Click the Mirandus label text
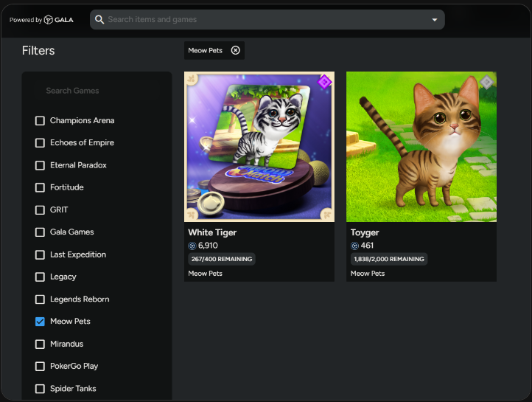The image size is (532, 402). [67, 344]
